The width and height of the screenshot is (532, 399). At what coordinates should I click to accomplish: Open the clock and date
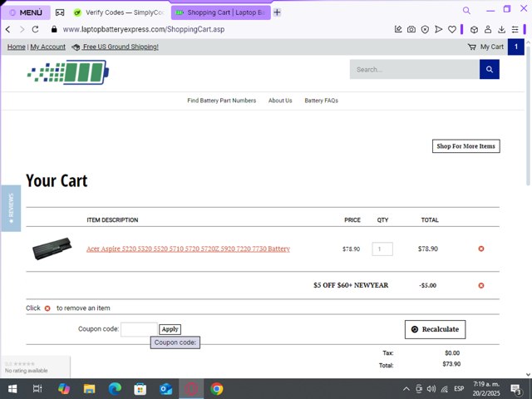486,389
